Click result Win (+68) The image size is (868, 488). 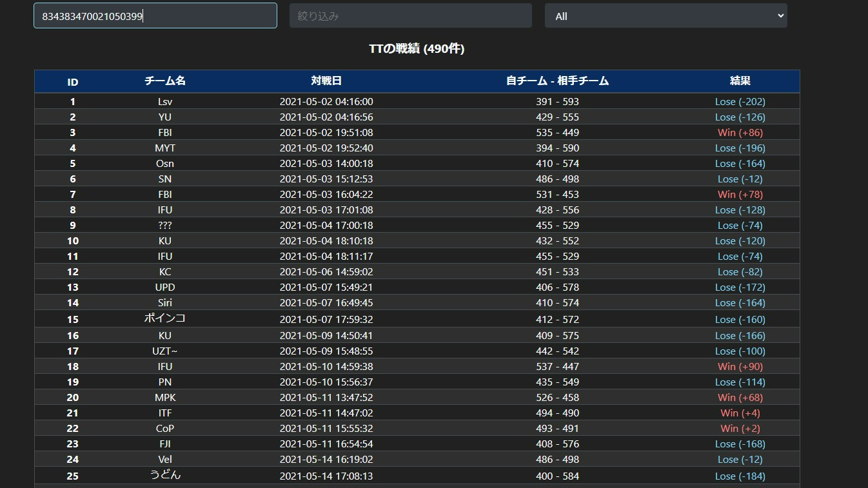740,397
